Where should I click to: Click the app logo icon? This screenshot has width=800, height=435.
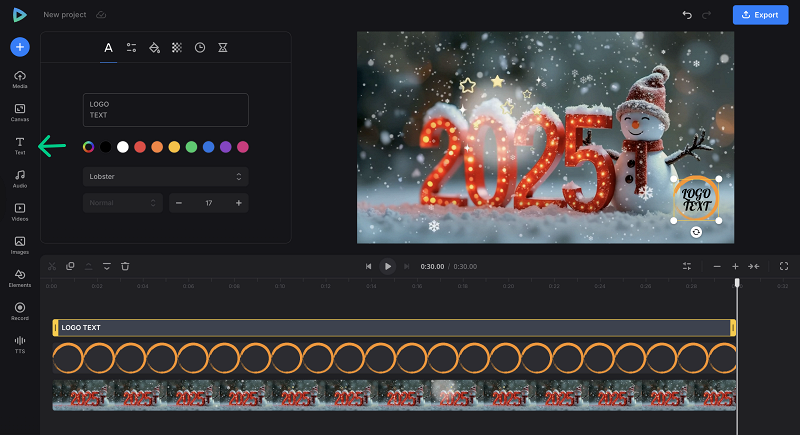19,15
